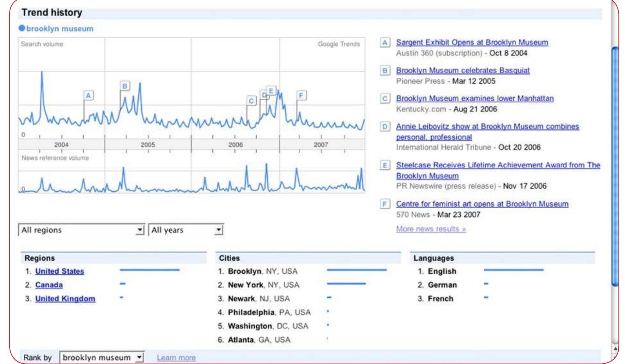Open the Canada region link

[49, 285]
